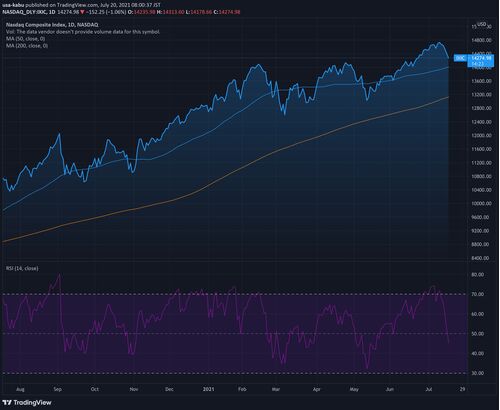Click the 11600.00 price axis label

(481, 149)
